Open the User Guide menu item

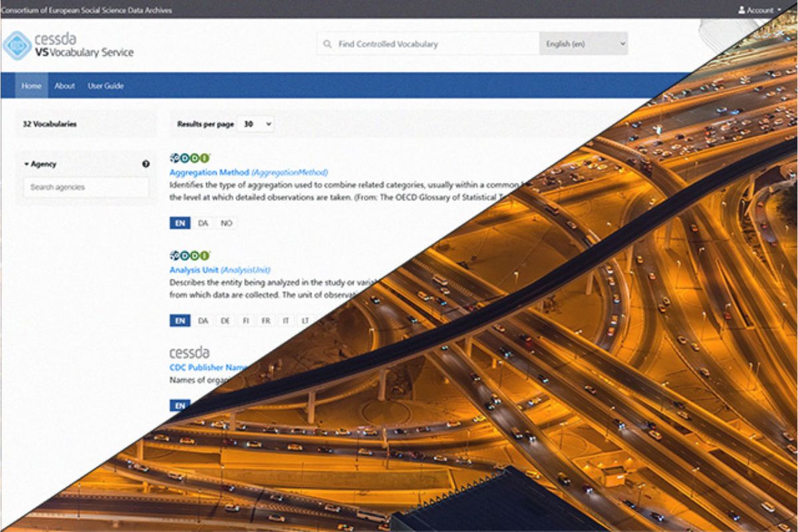[x=106, y=86]
